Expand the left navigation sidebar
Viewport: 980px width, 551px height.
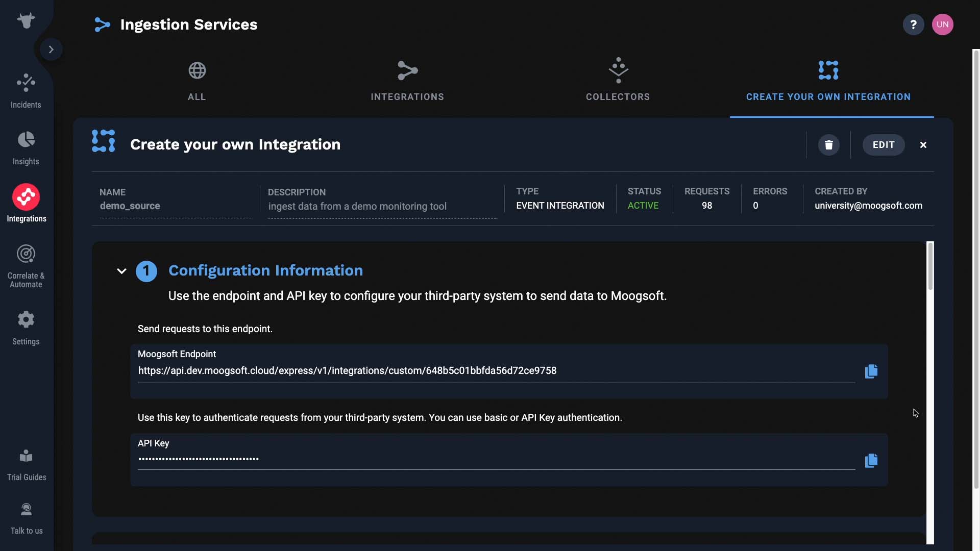[x=51, y=49]
